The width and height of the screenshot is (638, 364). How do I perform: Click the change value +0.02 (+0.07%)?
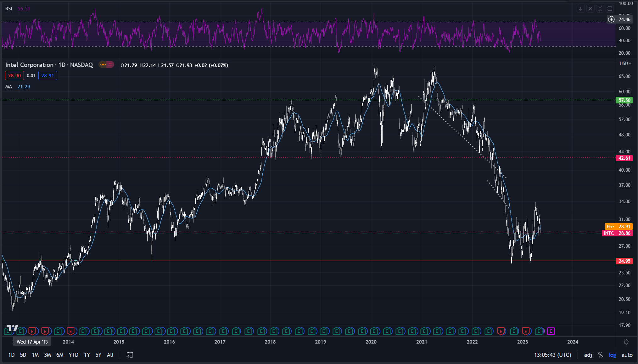211,65
